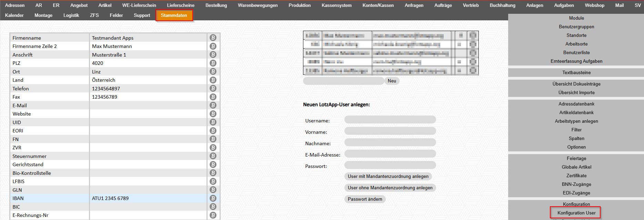
Task: Click the B icon in the Ort row
Action: 213,71
